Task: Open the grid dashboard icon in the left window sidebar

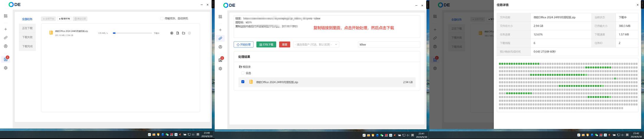Action: (x=6, y=16)
